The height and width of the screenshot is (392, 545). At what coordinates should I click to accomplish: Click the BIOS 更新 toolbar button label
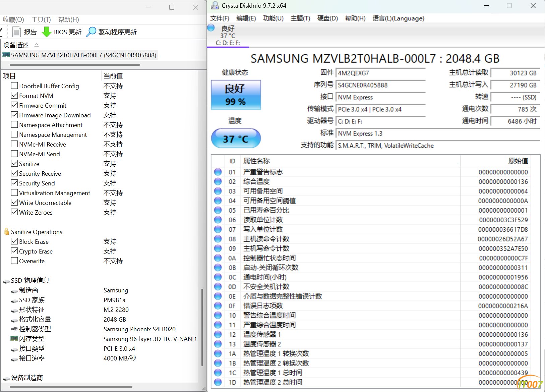(68, 32)
